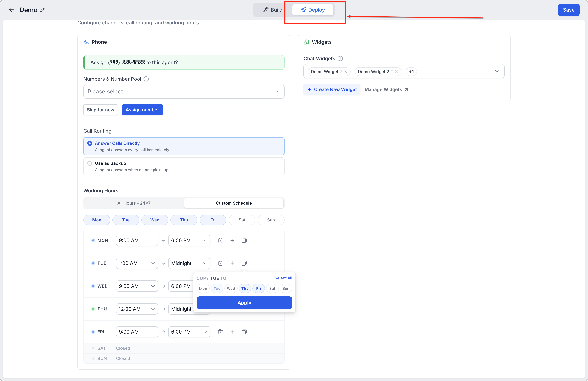Viewport: 588px width, 381px height.
Task: Click the Demo Widget chip label
Action: tap(324, 72)
